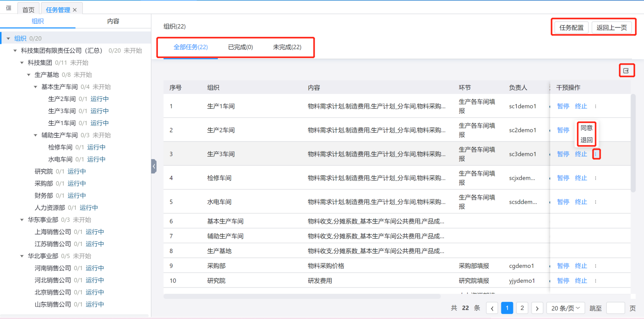Open more actions for the 生产1车间 row
Viewport: 644px width, 319px height.
(x=596, y=106)
